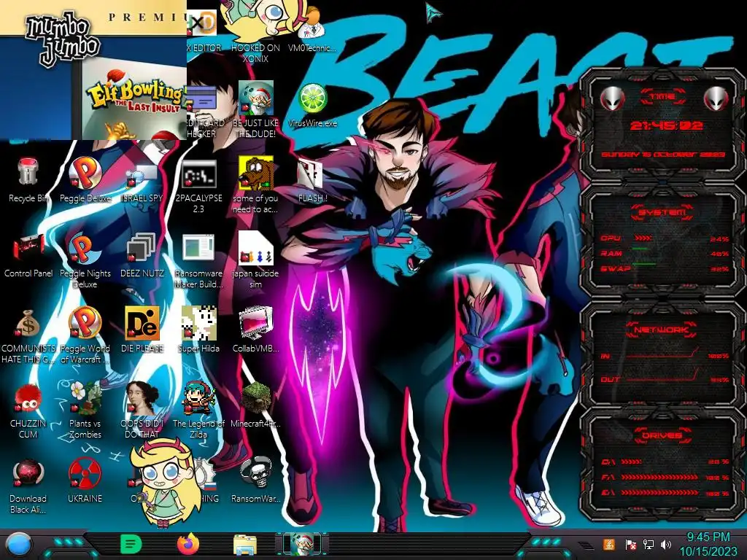This screenshot has width=747, height=560.
Task: Open File Explorer from the taskbar
Action: pos(245,545)
